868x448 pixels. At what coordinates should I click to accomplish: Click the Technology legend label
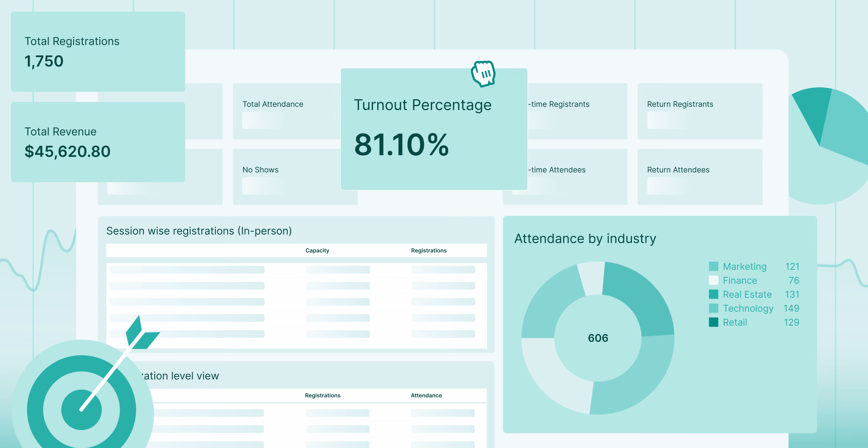tap(748, 308)
